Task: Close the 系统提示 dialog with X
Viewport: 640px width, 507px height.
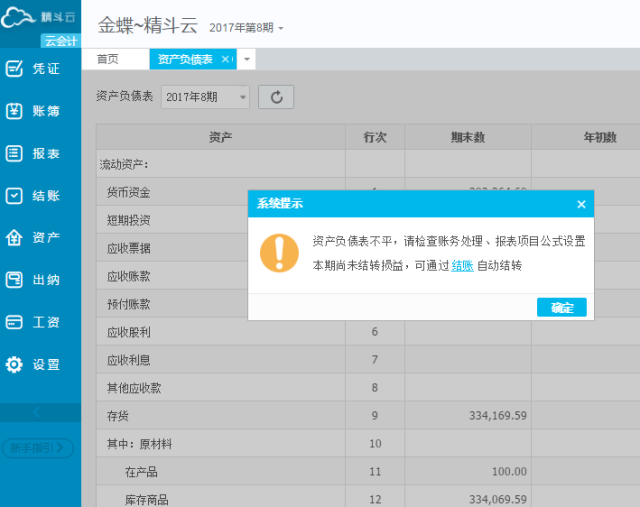Action: click(x=581, y=204)
